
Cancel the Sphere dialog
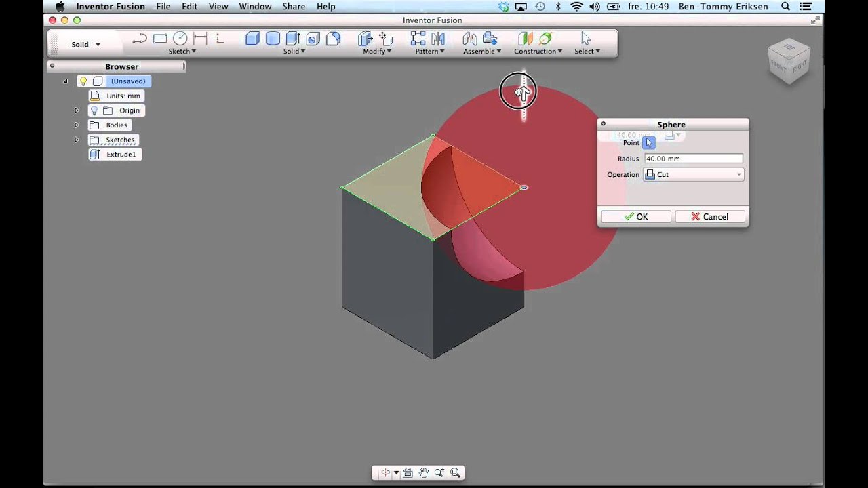click(710, 217)
